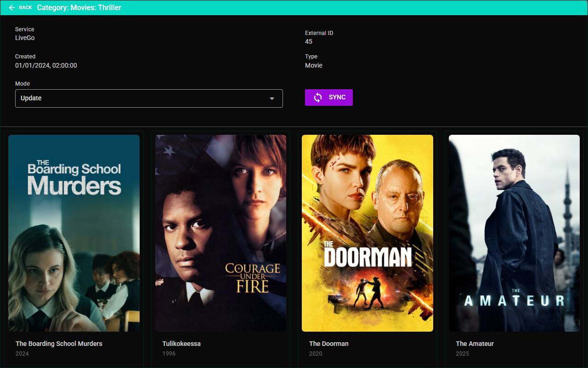Click the title The Boarding School Murders
This screenshot has height=368, width=588.
click(59, 344)
